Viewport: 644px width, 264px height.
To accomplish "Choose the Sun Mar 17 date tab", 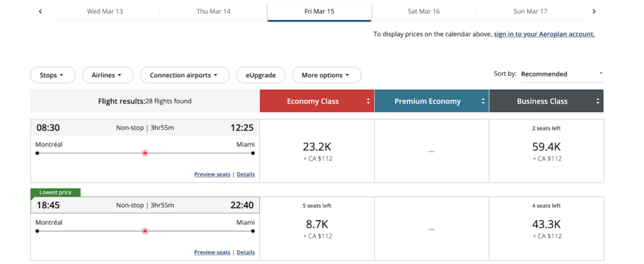I will 530,11.
